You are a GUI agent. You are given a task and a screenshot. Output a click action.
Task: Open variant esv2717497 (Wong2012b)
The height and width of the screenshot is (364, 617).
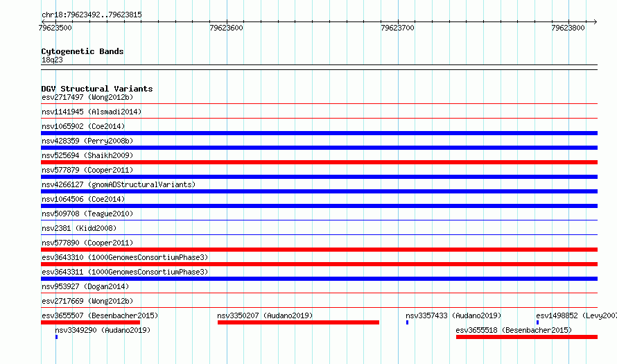(x=87, y=97)
